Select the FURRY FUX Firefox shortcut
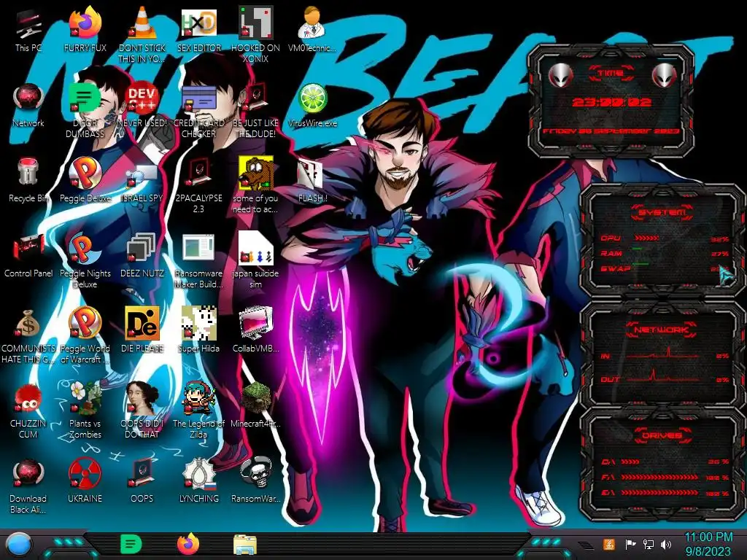Screen dimensions: 747x560 85,23
